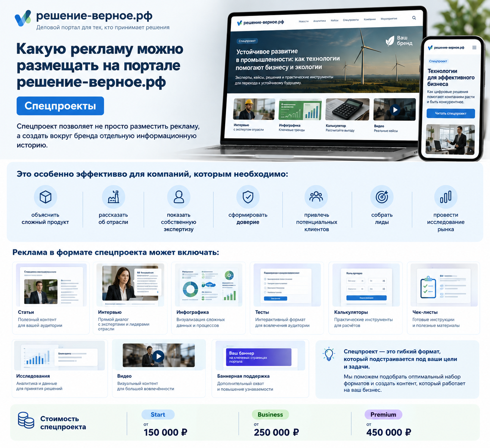Open the 'Инфографика' format card thumbnail with the donut chart
This screenshot has width=490, height=448.
tap(209, 285)
